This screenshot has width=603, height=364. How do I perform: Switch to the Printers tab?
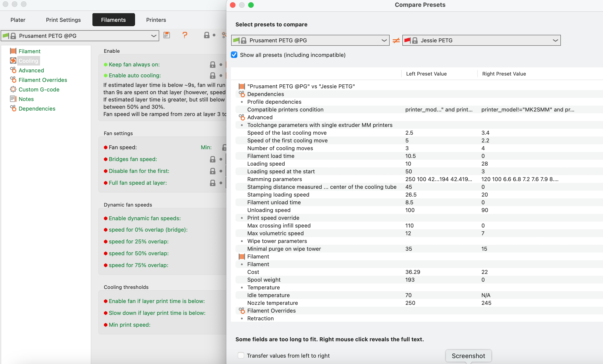pyautogui.click(x=156, y=20)
